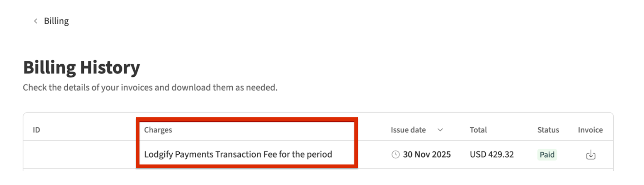Viewport: 644px width, 185px height.
Task: Click the Invoice column header
Action: tap(590, 130)
